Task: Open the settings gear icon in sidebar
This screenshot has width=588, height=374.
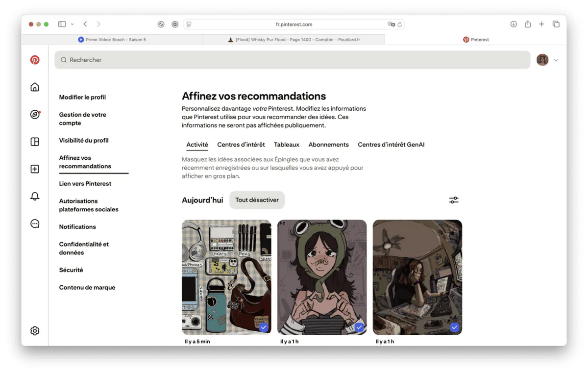Action: 35,331
